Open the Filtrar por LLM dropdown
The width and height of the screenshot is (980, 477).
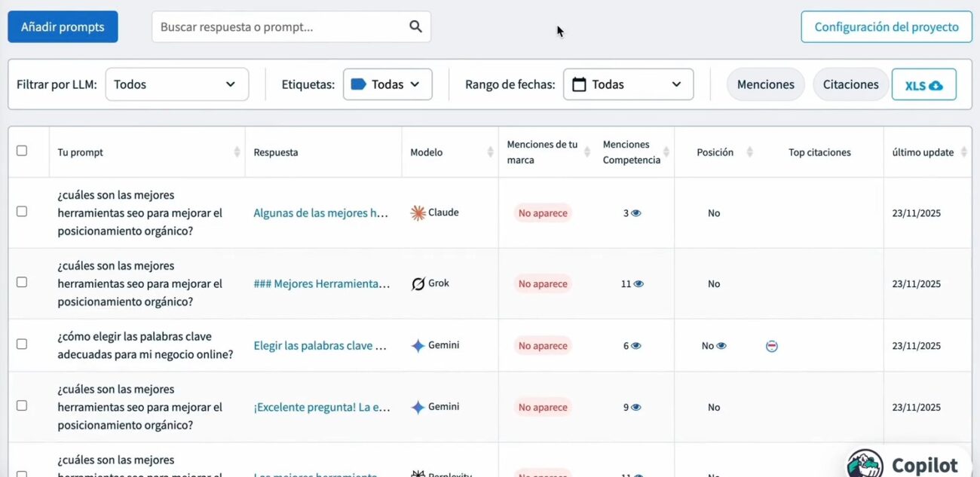click(x=177, y=84)
